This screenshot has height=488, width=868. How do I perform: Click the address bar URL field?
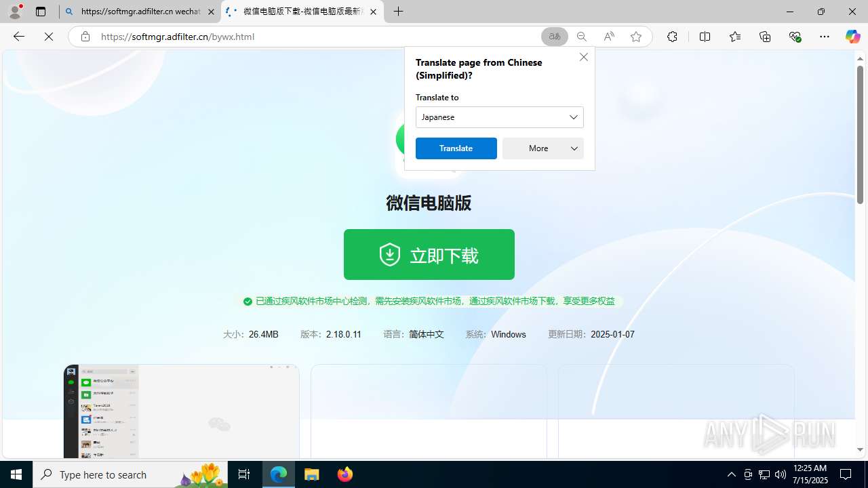(319, 37)
